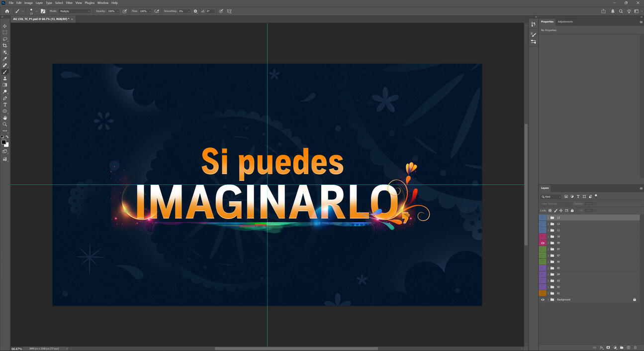Show group 13 visibility box
Screen dimensions: 644x351
[543, 218]
